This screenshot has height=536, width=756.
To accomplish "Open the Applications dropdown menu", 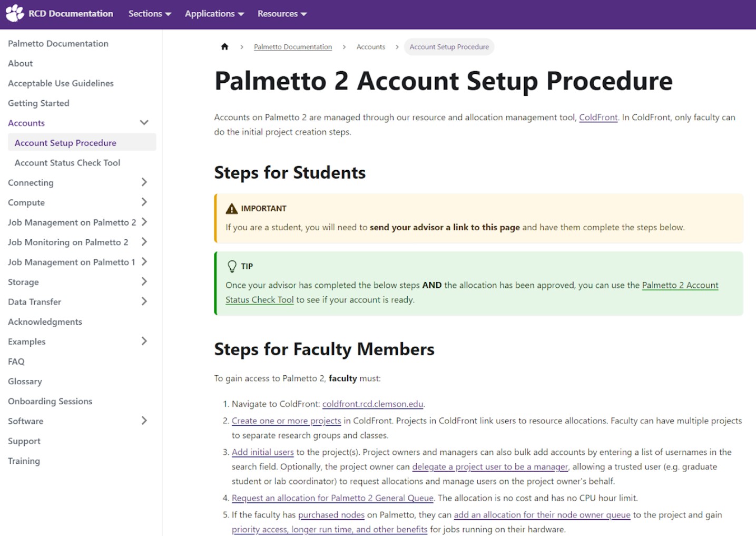I will click(214, 14).
